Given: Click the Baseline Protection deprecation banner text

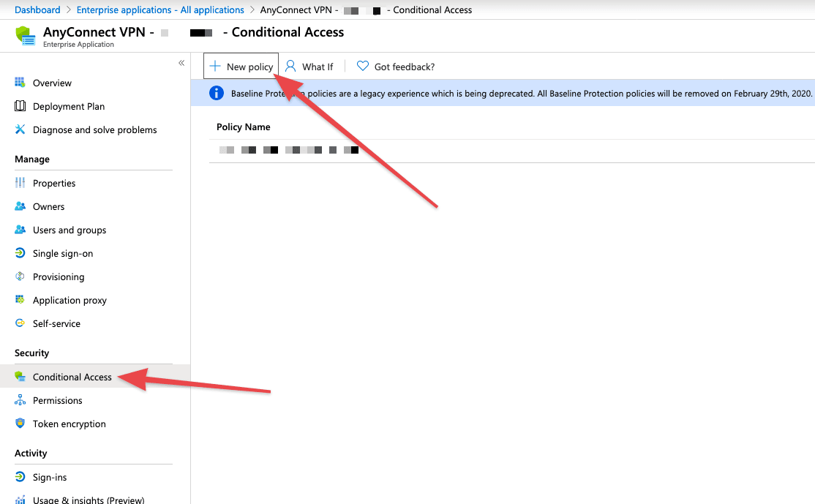Looking at the screenshot, I should pos(522,94).
